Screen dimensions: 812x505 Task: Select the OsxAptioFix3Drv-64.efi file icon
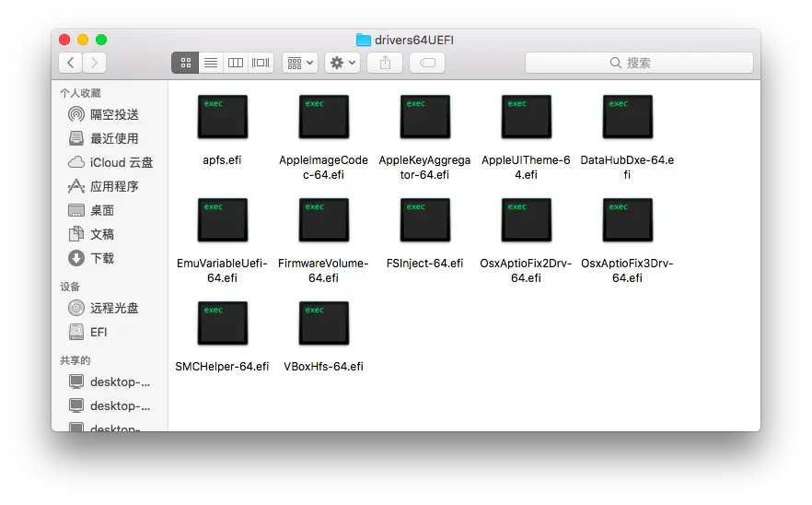click(628, 220)
